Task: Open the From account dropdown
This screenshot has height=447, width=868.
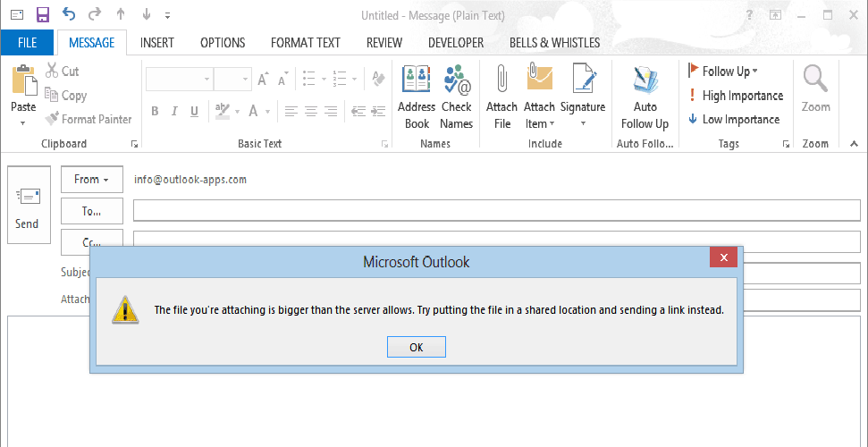Action: (x=92, y=180)
